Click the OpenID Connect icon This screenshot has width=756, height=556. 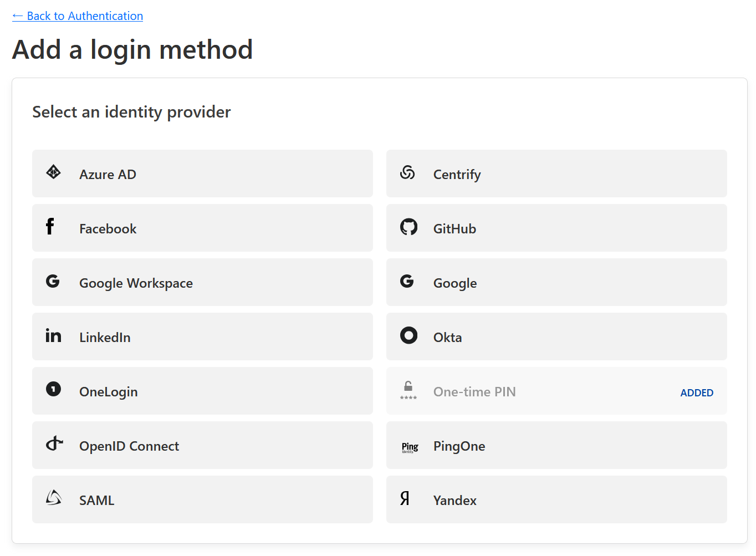coord(54,443)
